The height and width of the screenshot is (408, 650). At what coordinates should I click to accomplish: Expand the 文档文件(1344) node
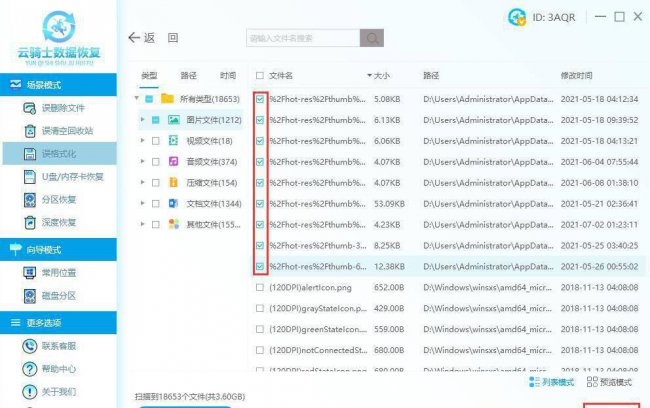[142, 203]
